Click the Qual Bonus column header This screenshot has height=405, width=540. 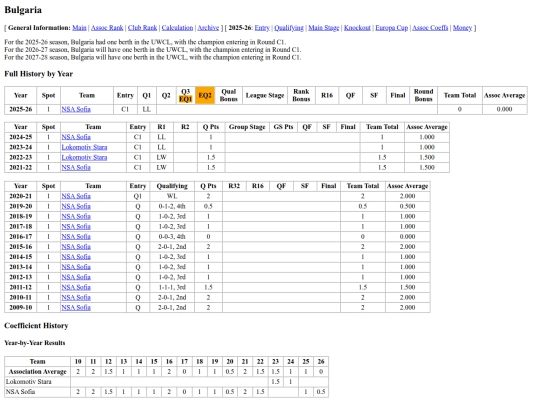(x=229, y=95)
